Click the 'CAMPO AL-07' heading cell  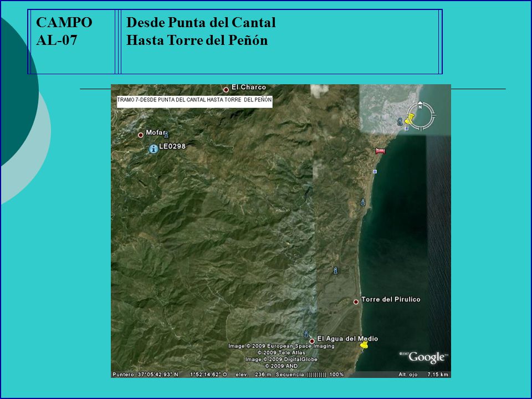pyautogui.click(x=72, y=42)
